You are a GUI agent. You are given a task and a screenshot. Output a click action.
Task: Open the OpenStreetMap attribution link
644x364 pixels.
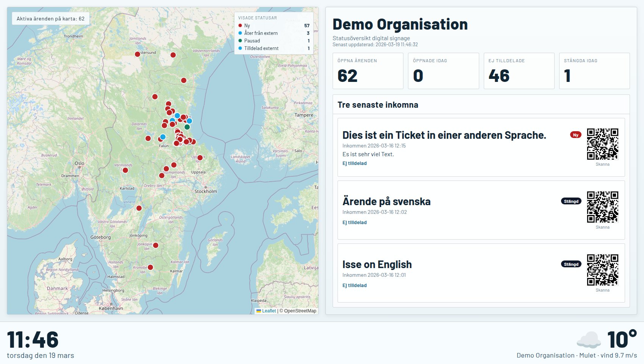pos(300,311)
